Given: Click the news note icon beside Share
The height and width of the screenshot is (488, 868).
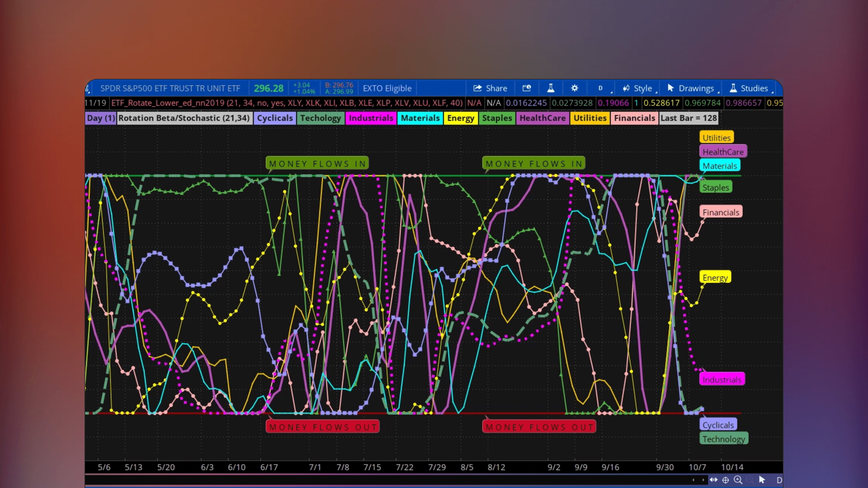Looking at the screenshot, I should pos(527,88).
